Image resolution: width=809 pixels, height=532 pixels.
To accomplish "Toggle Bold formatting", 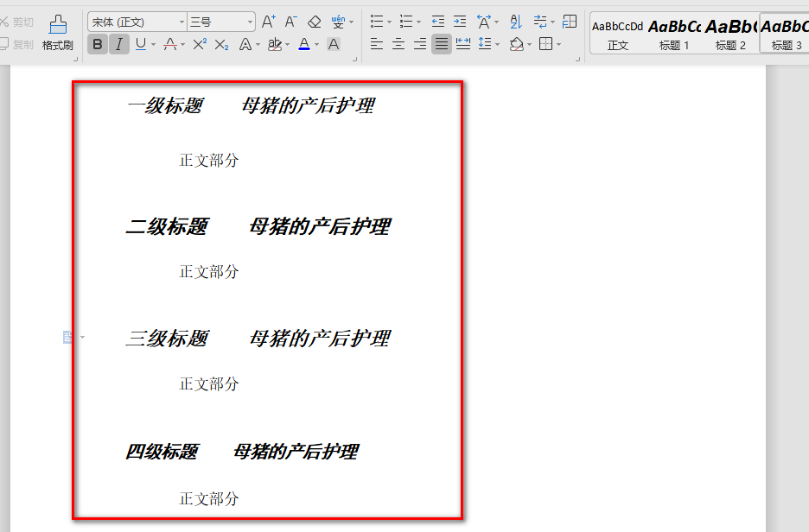I will coord(98,44).
